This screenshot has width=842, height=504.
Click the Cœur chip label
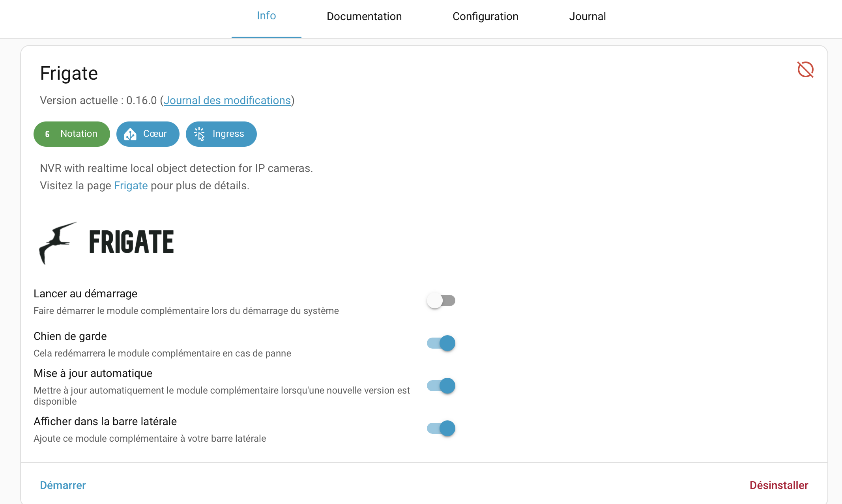click(x=155, y=134)
